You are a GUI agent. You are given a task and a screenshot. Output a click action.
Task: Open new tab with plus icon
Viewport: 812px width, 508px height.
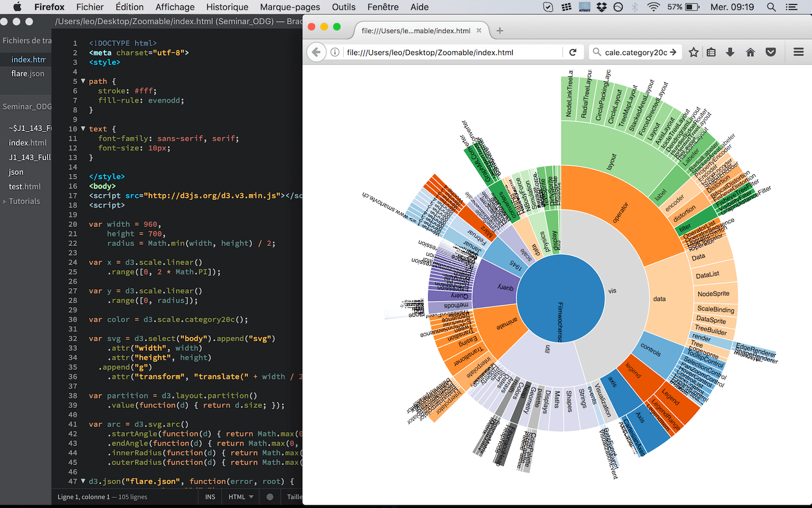click(x=500, y=31)
